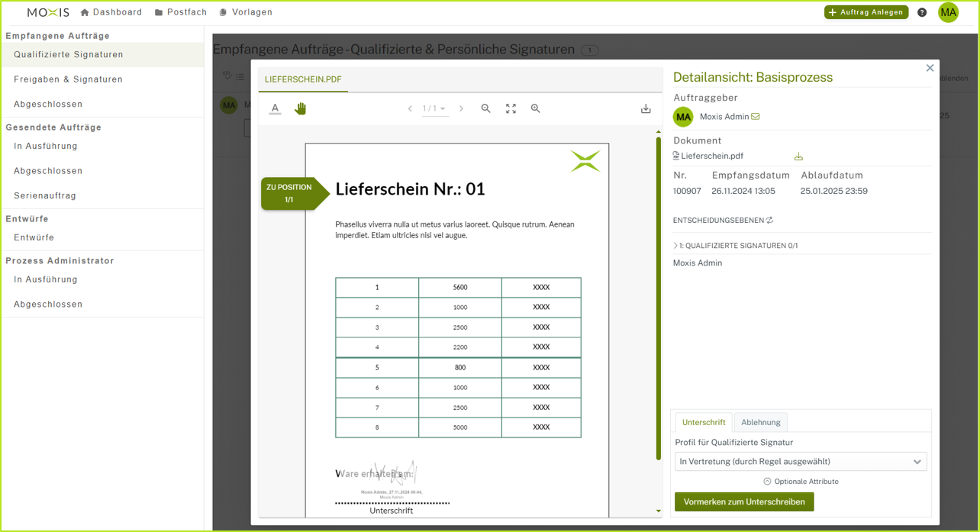Switch to the Ablehnung tab
Viewport: 980px width, 532px height.
coord(761,422)
